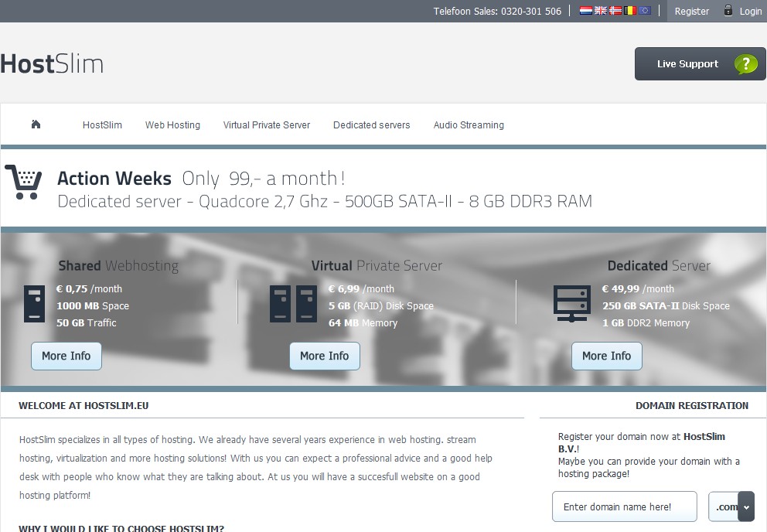Click 'WHY I WOULD LIKE TO CHOOSE HOSTSLIM?' heading
The height and width of the screenshot is (532, 767).
coord(121,528)
